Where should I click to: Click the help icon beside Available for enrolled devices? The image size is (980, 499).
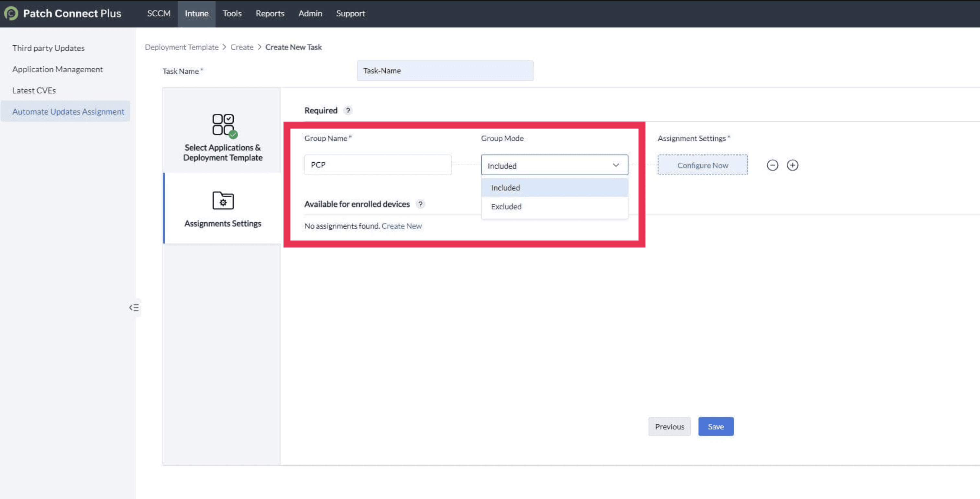(420, 204)
